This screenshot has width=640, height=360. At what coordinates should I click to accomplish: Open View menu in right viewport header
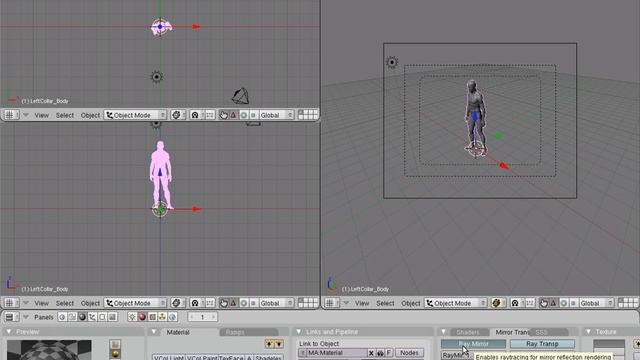[362, 303]
